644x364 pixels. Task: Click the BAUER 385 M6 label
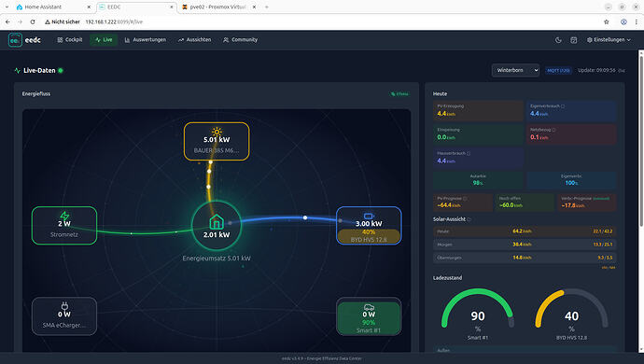click(217, 150)
